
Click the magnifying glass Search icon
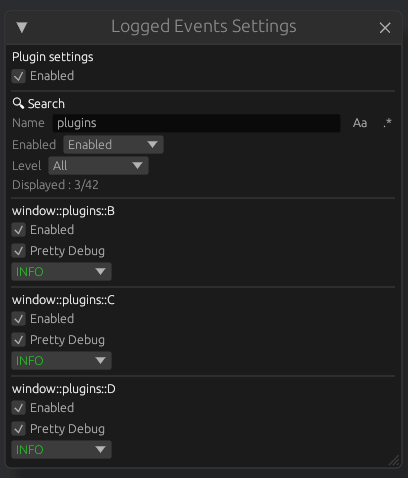click(x=18, y=103)
